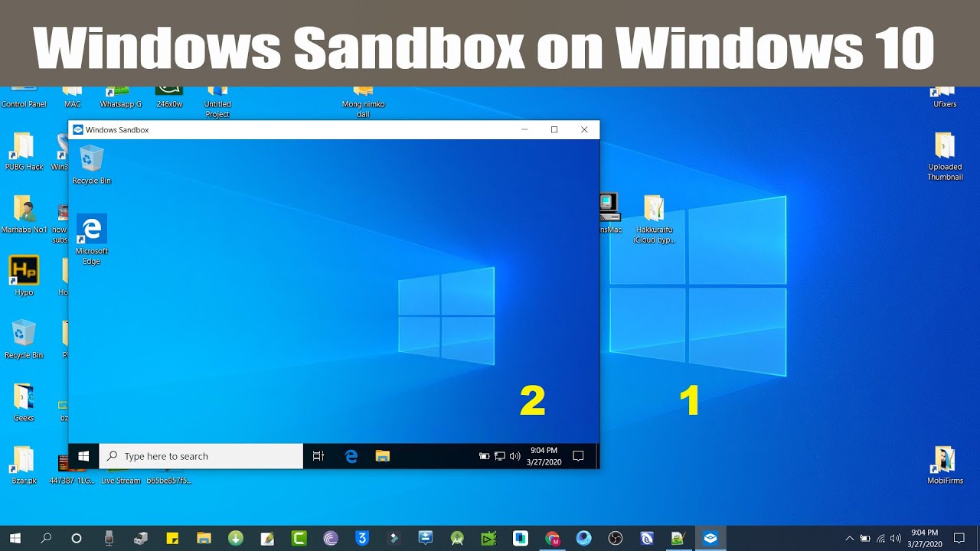This screenshot has width=980, height=551.
Task: Click the Windows Sandbox title bar icon
Action: pyautogui.click(x=77, y=130)
